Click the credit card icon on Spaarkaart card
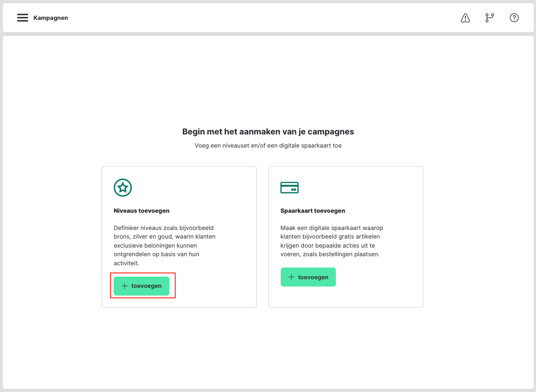This screenshot has width=536, height=392. [289, 187]
